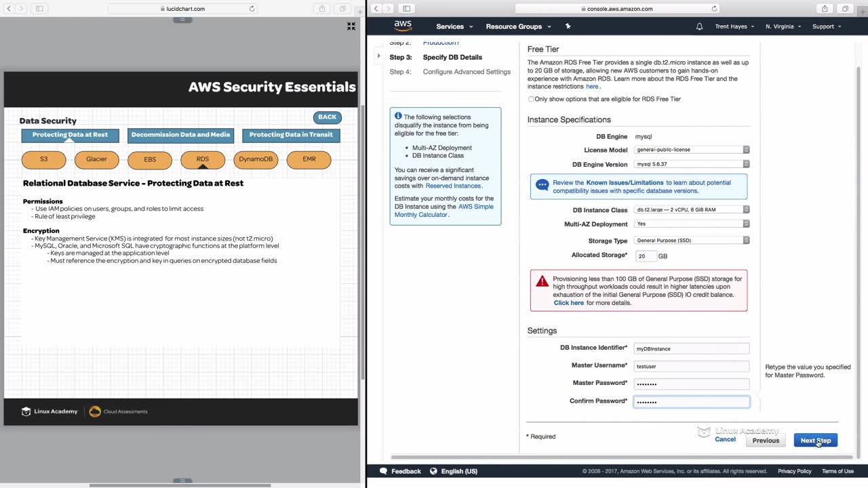Image resolution: width=868 pixels, height=488 pixels.
Task: Open the Known Issues/Limitations link
Action: [625, 183]
